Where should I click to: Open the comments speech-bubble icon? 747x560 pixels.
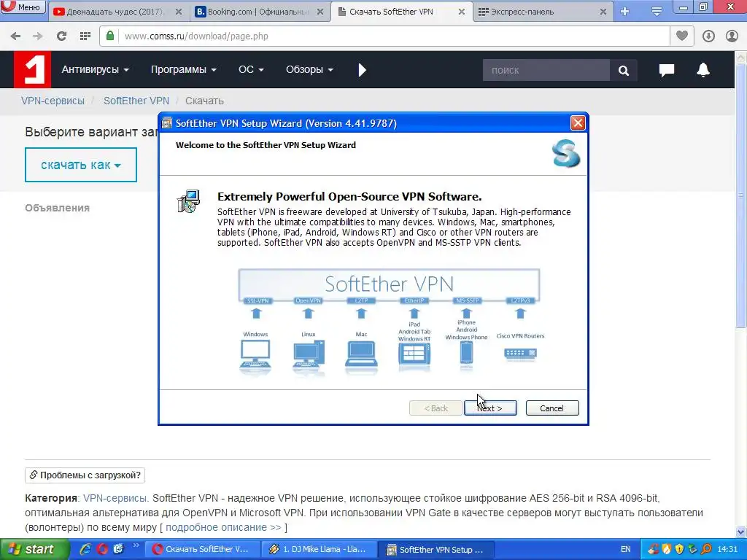tap(667, 70)
